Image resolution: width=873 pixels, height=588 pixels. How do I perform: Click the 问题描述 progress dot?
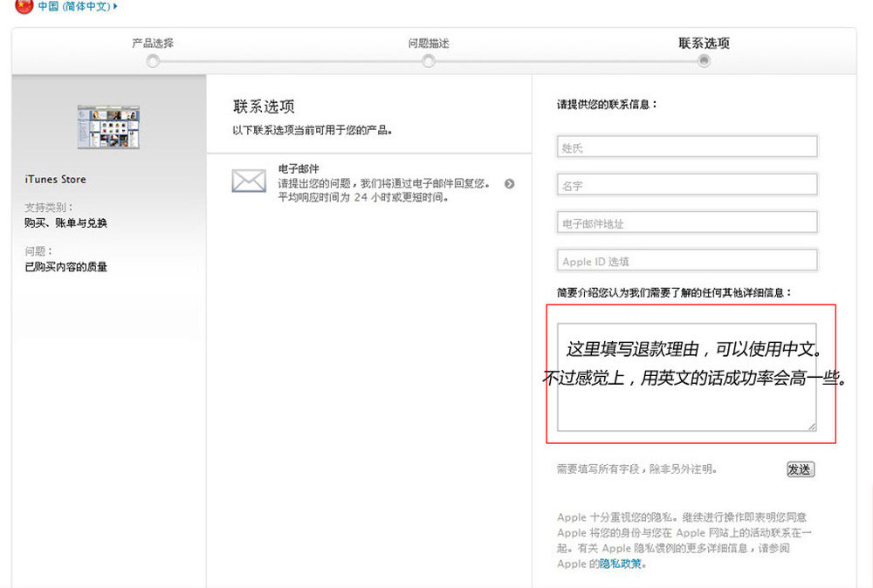click(428, 61)
